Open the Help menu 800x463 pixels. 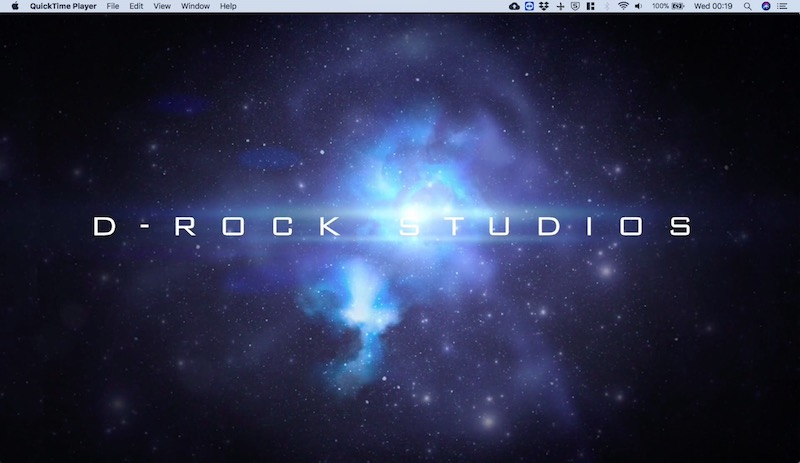pos(228,6)
